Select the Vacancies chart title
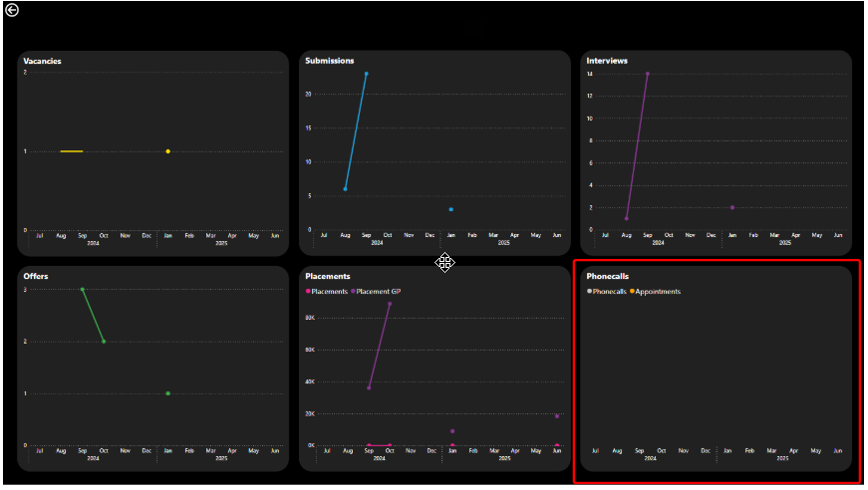Viewport: 868px width, 490px height. pyautogui.click(x=42, y=61)
